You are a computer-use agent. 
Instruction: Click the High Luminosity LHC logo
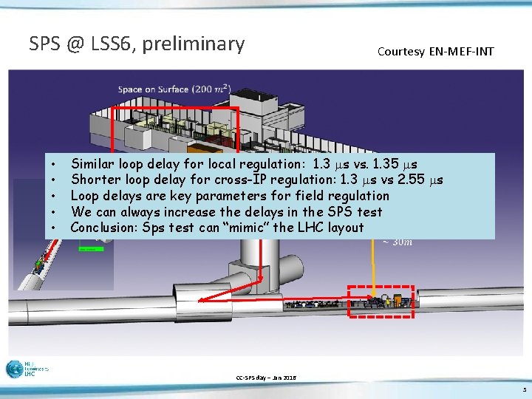(x=27, y=369)
